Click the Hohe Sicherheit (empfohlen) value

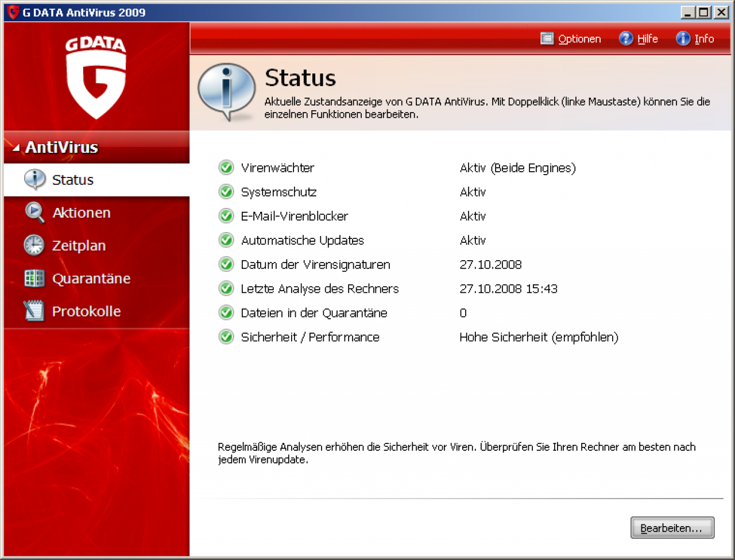539,337
